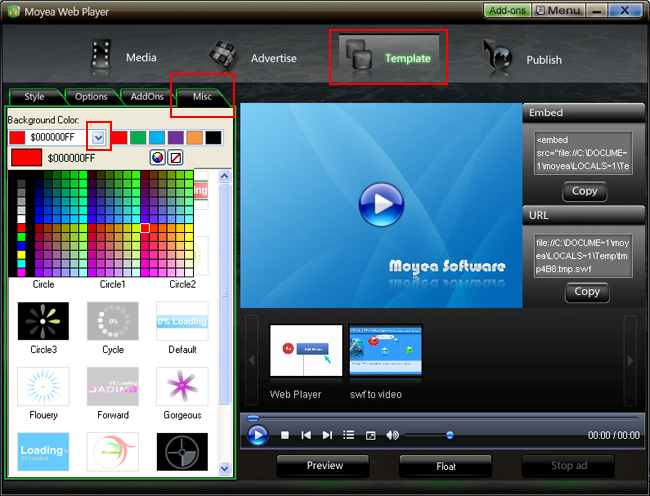
Task: Pick the blue preset color swatch
Action: click(157, 138)
